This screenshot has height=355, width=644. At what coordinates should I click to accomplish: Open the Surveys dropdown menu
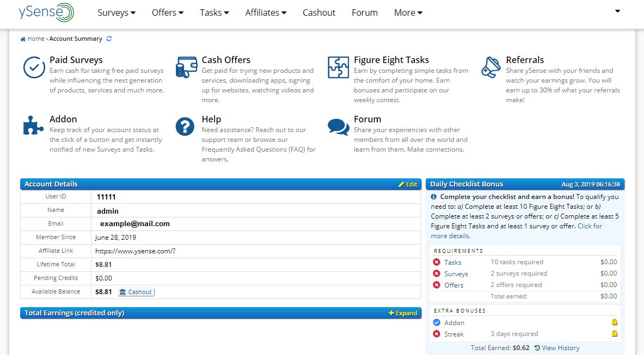116,13
